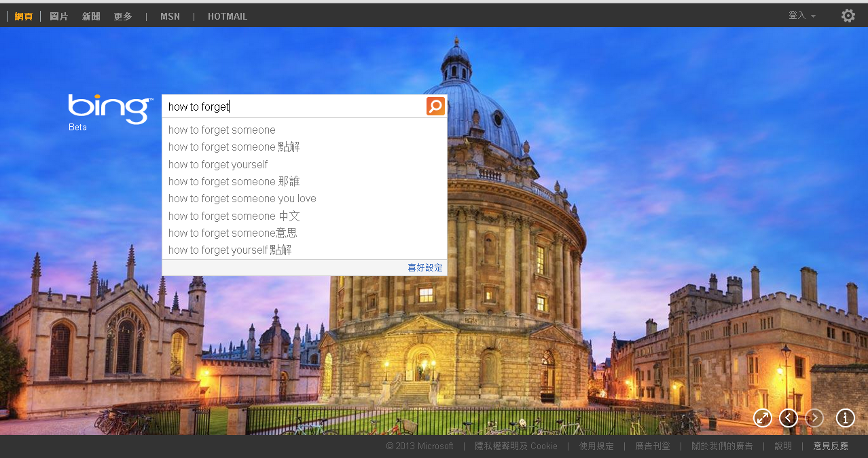
Task: Choose suggestion "how to forget someone you love"
Action: 304,198
